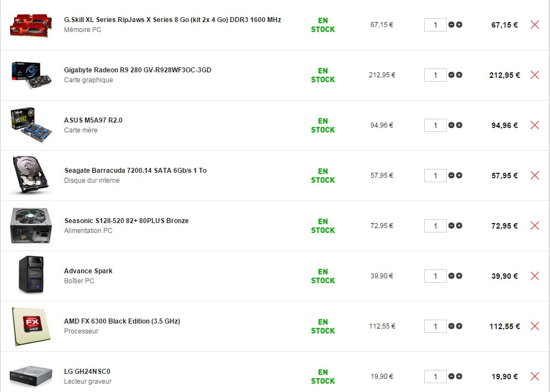Decrease quantity of Seasonic S12II-520 power supply
Image resolution: width=550 pixels, height=392 pixels.
[452, 226]
